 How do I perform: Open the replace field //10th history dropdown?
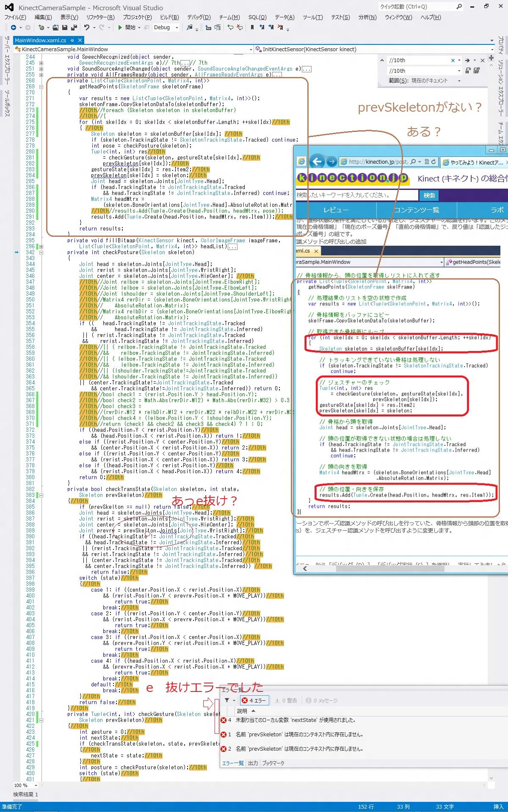tap(458, 71)
